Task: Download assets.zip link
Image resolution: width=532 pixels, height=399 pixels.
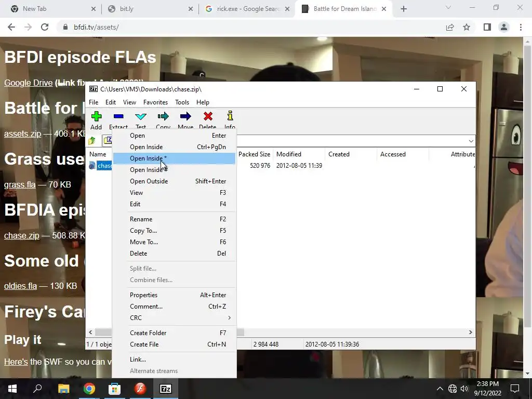Action: [x=22, y=134]
